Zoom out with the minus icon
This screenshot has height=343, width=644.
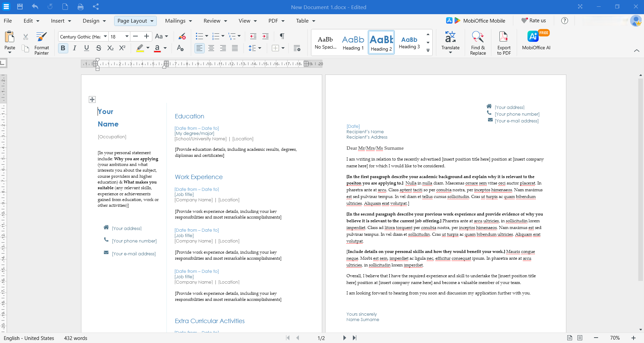click(x=596, y=338)
